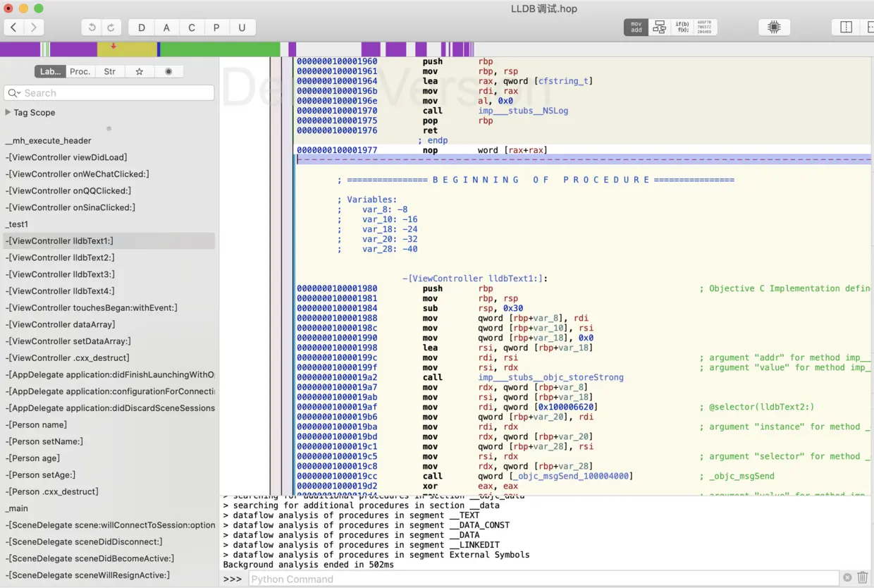Click the circled X icon near the trash
Screen dimensions: 874x588
848,577
